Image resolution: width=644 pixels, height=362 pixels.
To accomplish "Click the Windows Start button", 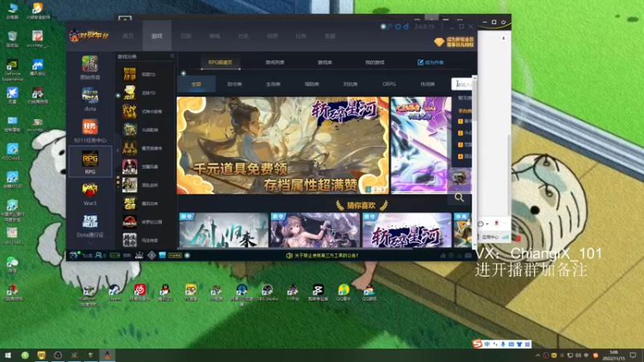I will click(8, 356).
